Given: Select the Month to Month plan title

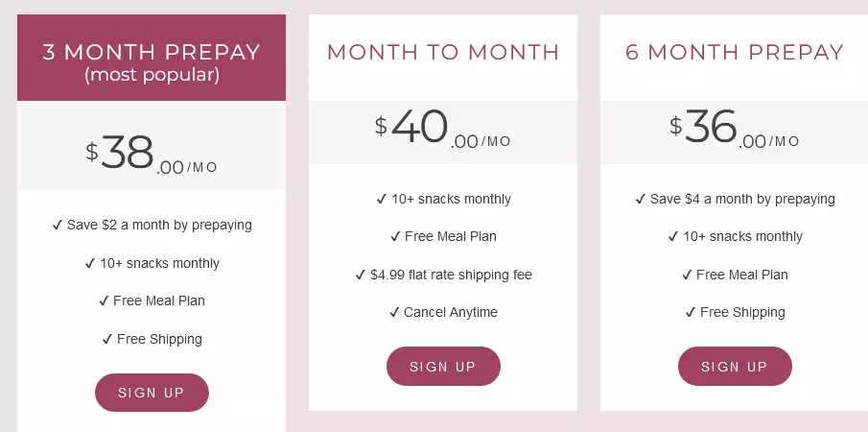Looking at the screenshot, I should pyautogui.click(x=443, y=52).
